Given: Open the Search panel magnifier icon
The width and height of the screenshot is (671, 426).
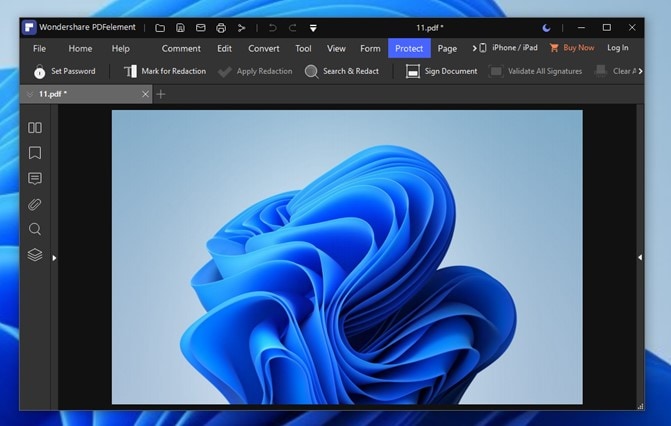Looking at the screenshot, I should [x=35, y=229].
